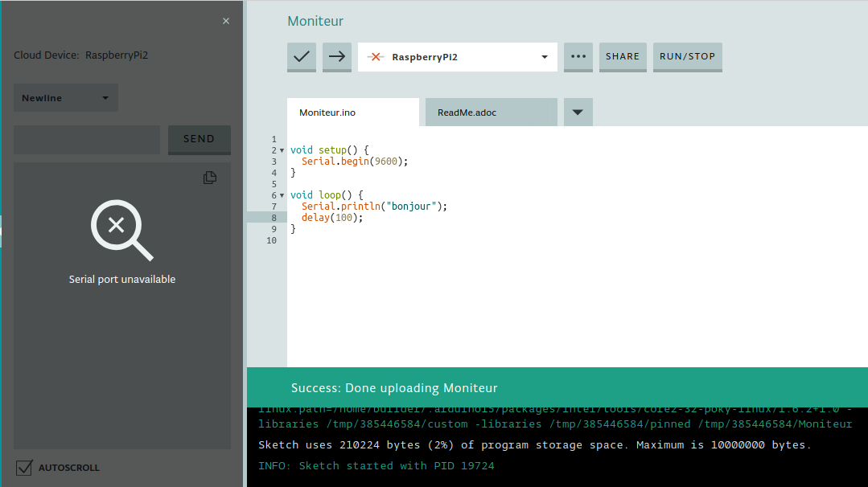
Task: Open the sketch actions menu via the ellipsis icon
Action: (x=578, y=57)
